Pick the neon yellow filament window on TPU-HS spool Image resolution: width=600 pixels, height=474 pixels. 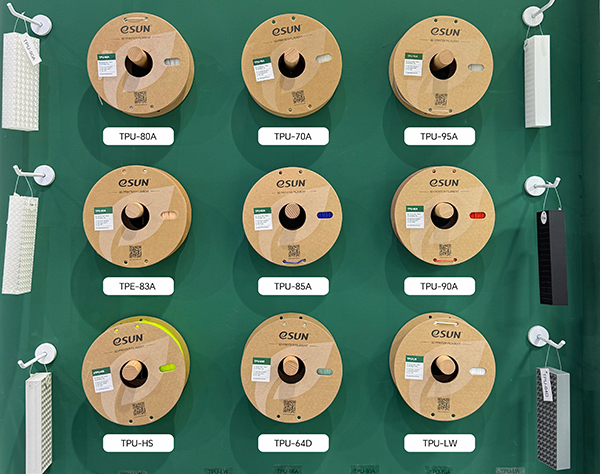coord(167,368)
